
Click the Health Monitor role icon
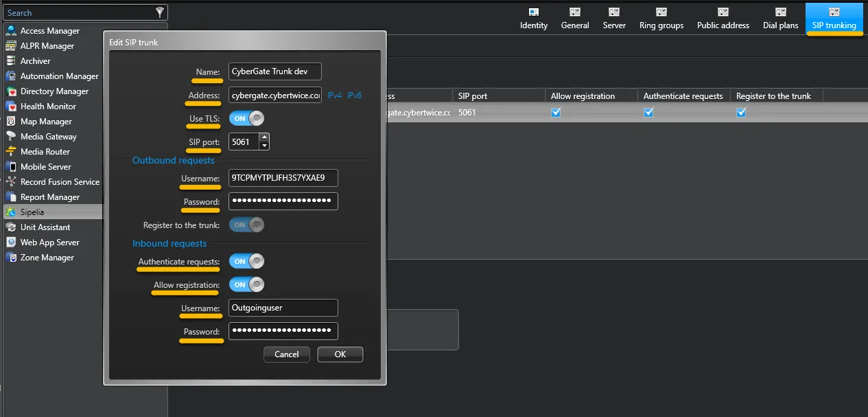coord(11,106)
